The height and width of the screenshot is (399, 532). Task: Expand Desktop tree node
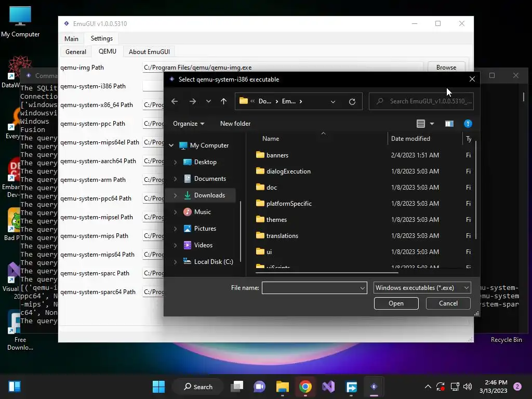click(x=175, y=162)
